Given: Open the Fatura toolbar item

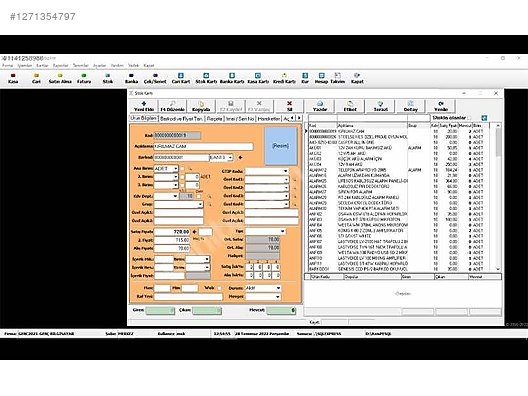Looking at the screenshot, I should [x=84, y=78].
